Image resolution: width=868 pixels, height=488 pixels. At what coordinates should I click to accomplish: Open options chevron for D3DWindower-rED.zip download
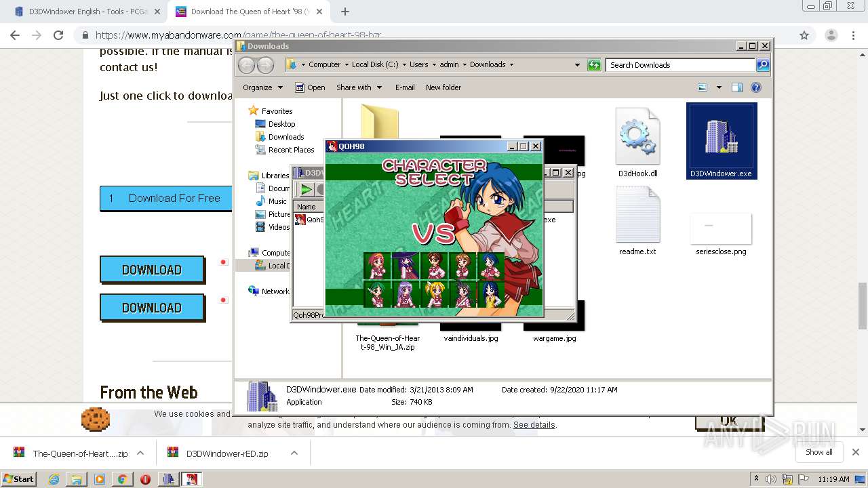pos(294,453)
